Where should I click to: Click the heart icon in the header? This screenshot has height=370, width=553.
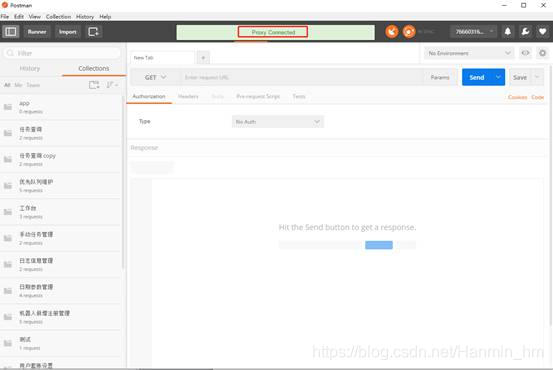[x=542, y=32]
